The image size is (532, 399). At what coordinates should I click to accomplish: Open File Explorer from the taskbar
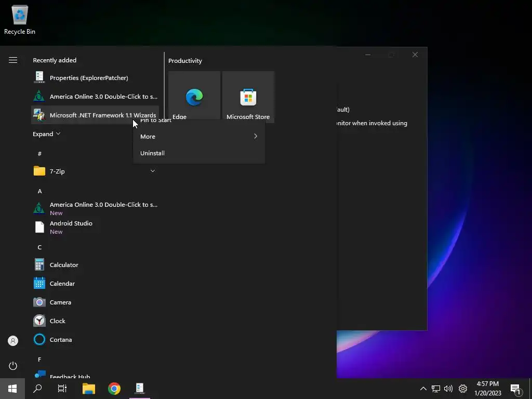tap(89, 389)
